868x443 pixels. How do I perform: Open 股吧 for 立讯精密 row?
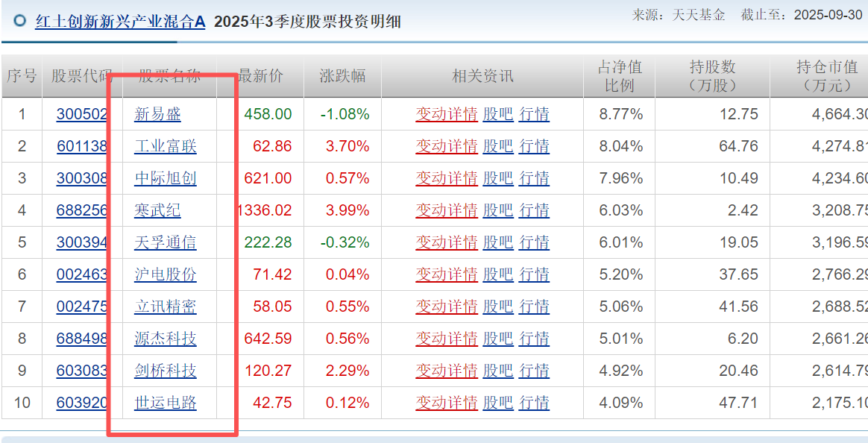[x=498, y=307]
